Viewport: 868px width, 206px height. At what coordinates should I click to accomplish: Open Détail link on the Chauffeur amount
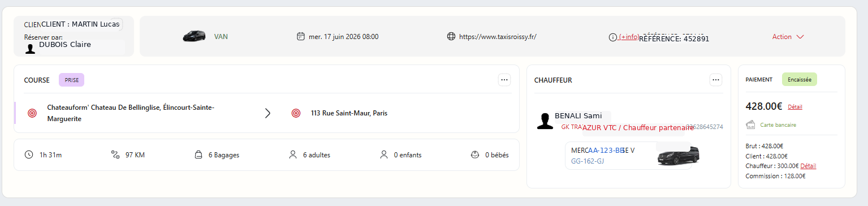tap(808, 166)
